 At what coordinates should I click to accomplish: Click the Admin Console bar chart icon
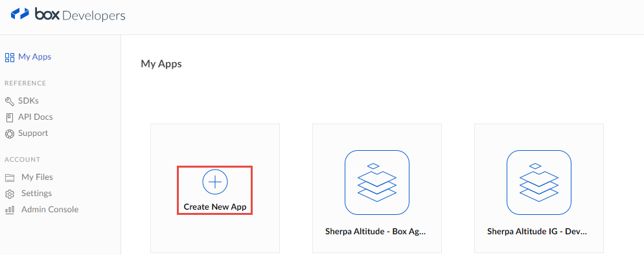(x=10, y=210)
